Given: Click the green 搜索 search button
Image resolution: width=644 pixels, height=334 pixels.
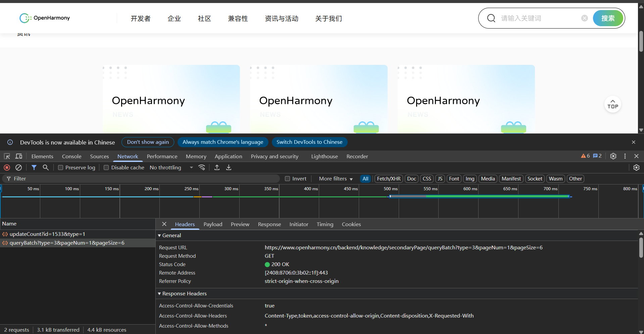Looking at the screenshot, I should tap(608, 18).
